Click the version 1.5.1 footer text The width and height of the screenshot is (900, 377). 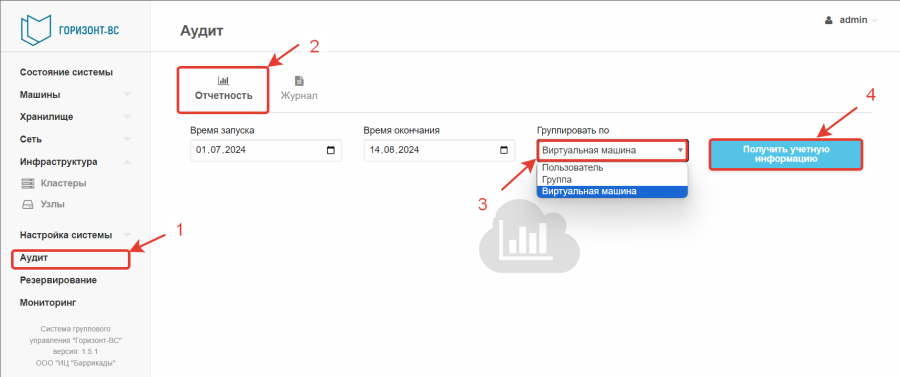pos(76,351)
